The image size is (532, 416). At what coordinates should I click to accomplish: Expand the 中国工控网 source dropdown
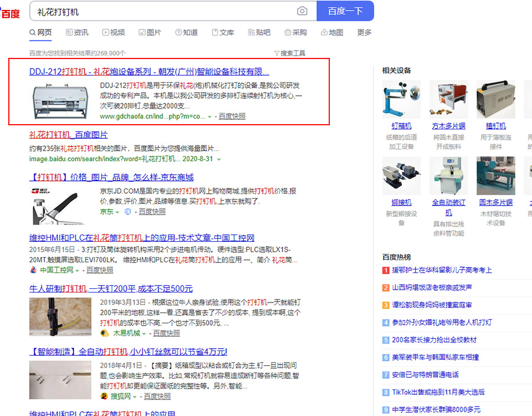[x=77, y=271]
